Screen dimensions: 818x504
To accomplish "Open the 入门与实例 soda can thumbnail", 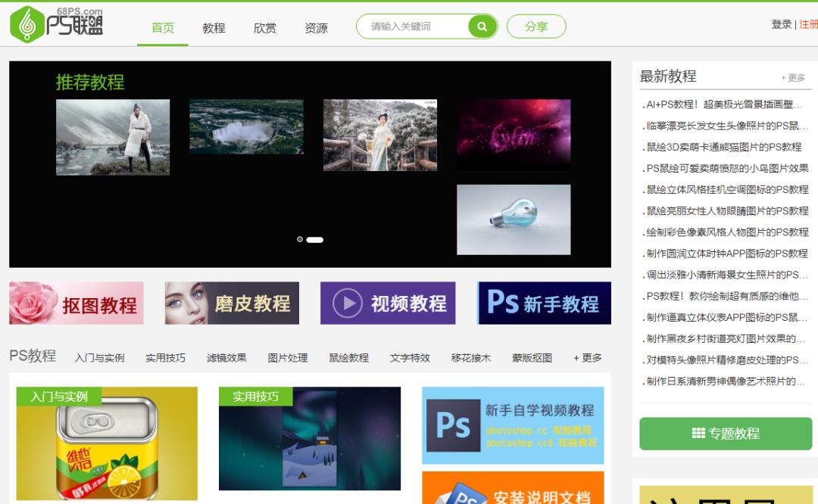I will (x=107, y=446).
